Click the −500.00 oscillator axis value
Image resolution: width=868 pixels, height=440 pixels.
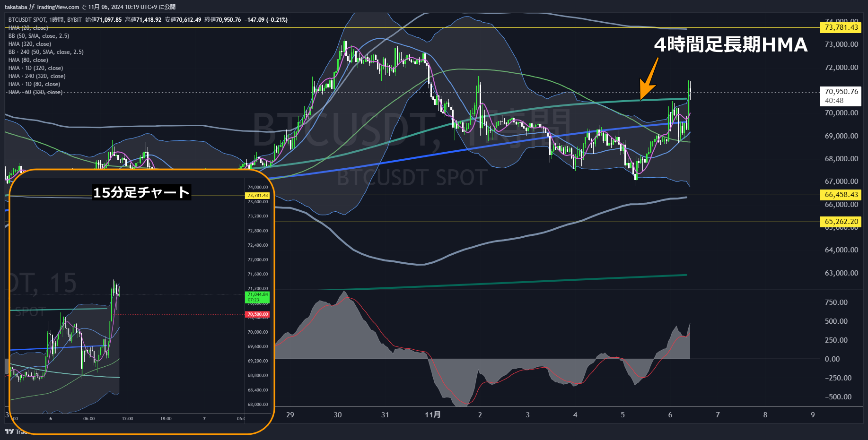click(x=838, y=397)
